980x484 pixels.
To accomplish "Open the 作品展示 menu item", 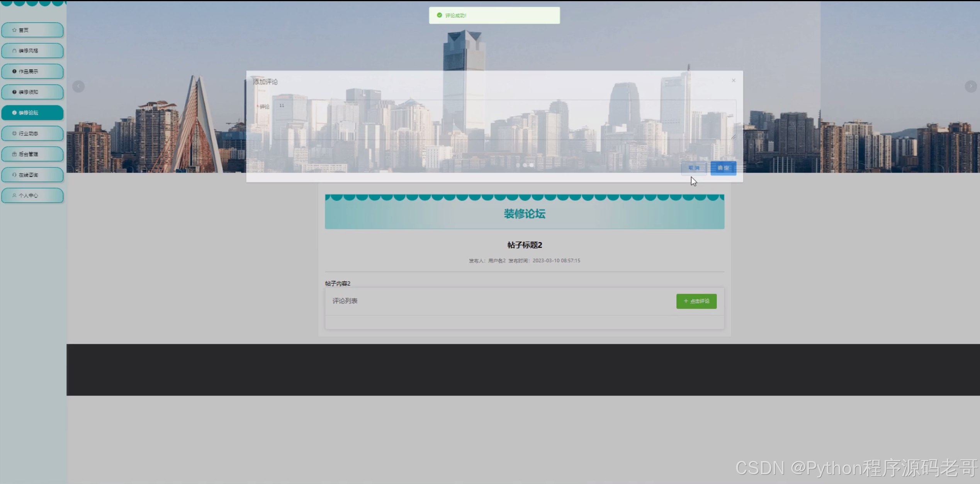I will click(x=32, y=71).
